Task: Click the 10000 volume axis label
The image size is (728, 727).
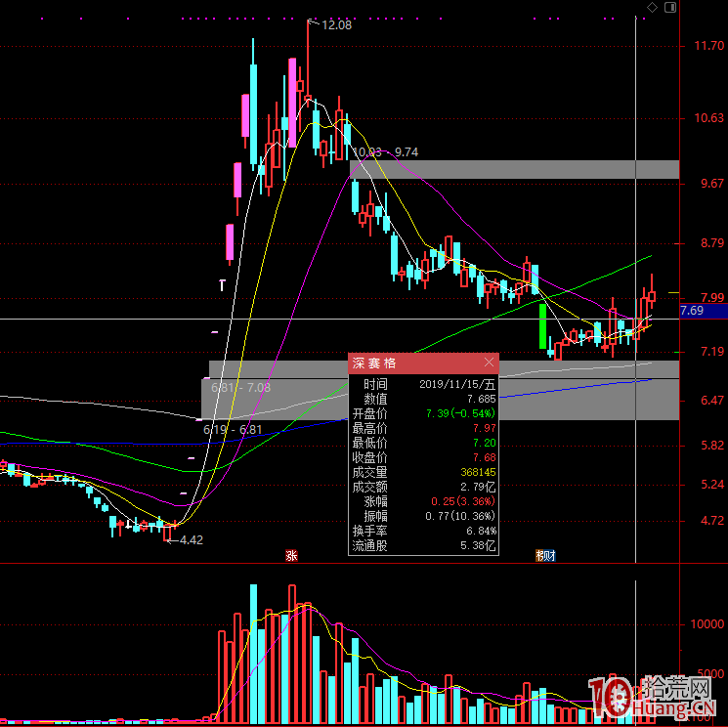Action: [x=707, y=624]
